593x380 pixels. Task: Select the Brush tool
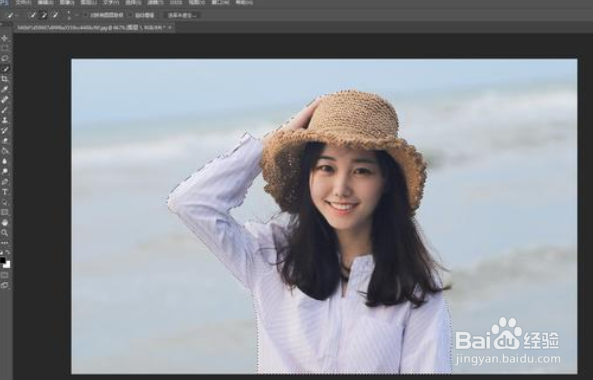click(5, 110)
